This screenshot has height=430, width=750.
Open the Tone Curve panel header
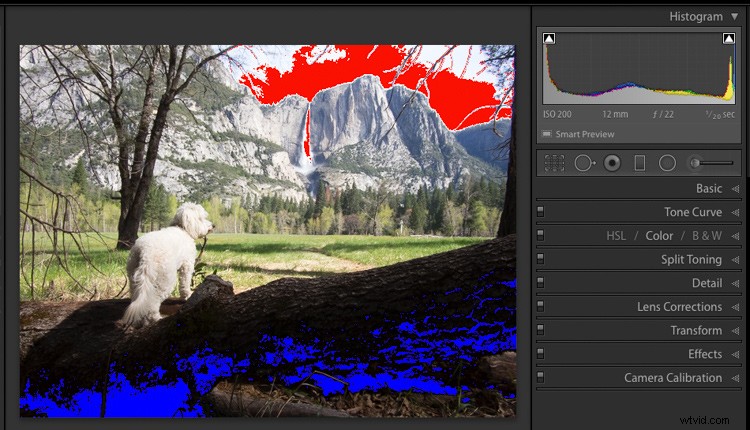[693, 212]
